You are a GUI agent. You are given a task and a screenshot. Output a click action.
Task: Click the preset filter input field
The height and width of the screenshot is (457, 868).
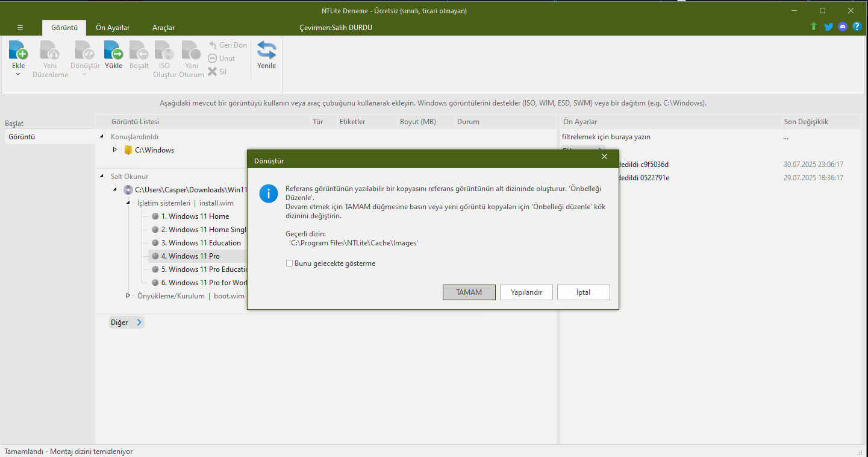[670, 137]
